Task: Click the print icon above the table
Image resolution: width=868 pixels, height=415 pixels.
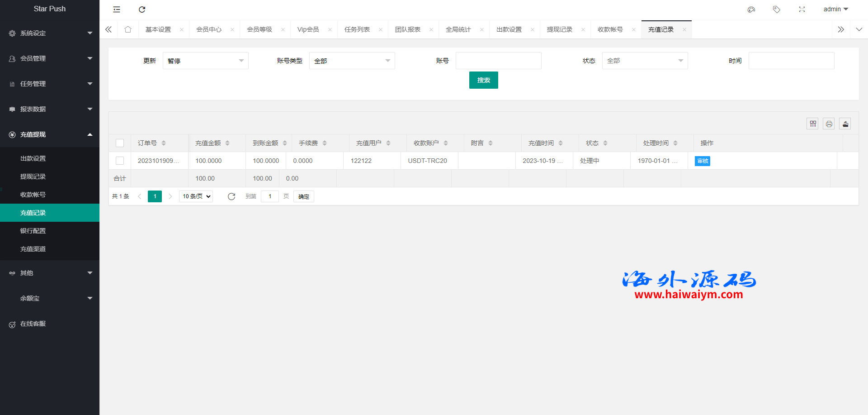Action: [829, 124]
